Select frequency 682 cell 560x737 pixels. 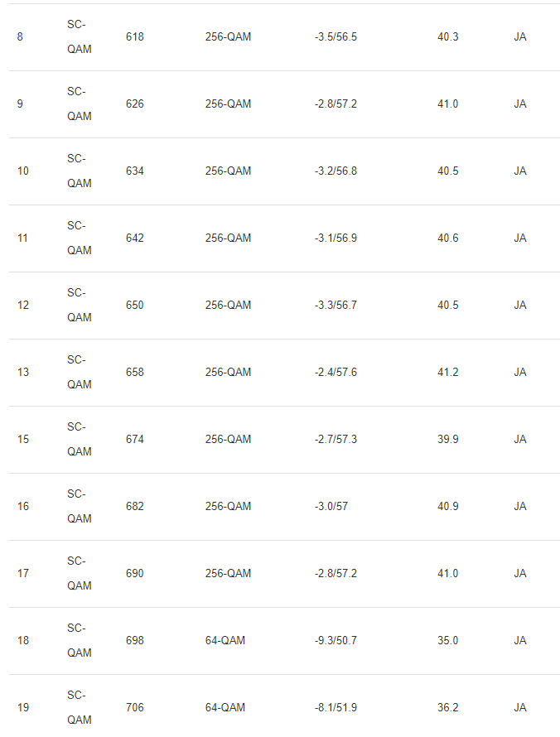pos(135,507)
